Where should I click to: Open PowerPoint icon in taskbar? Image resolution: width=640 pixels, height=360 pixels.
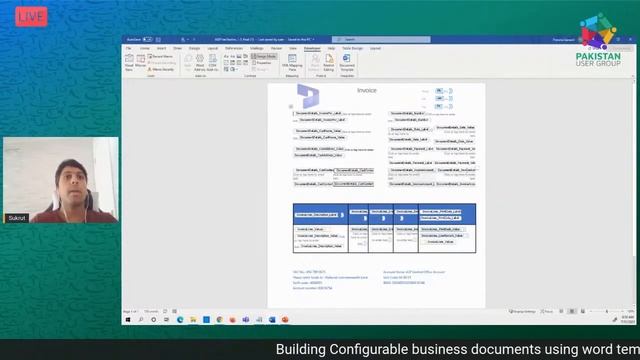[x=285, y=320]
